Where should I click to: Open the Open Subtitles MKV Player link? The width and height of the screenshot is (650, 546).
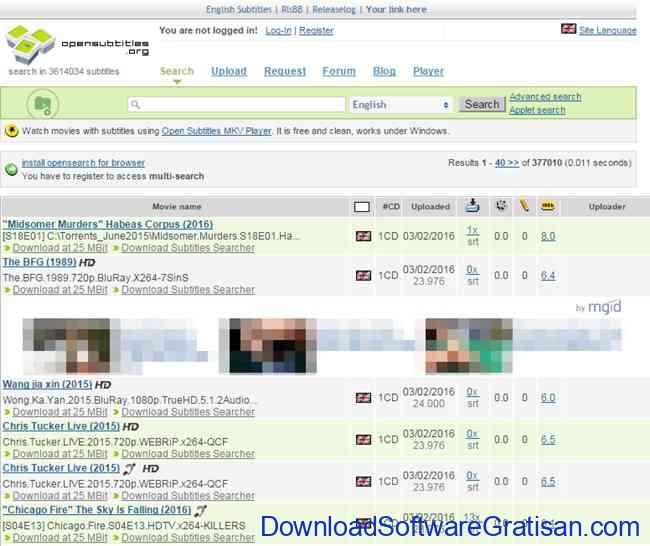(x=216, y=131)
